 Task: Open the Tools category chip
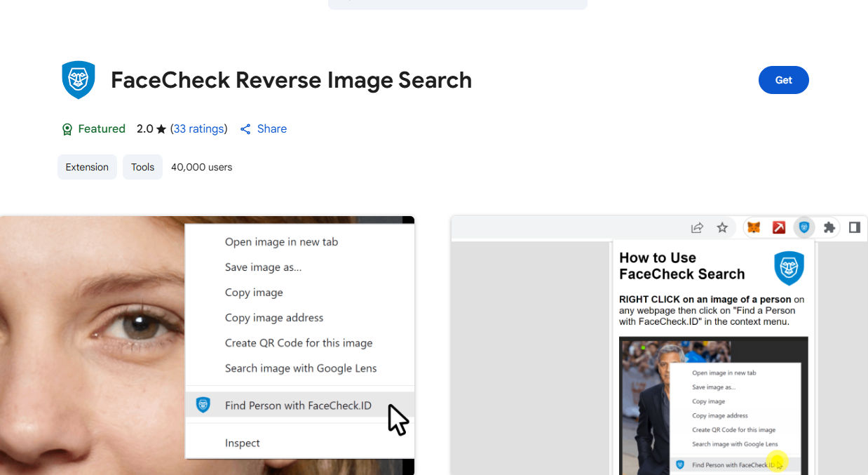(142, 167)
